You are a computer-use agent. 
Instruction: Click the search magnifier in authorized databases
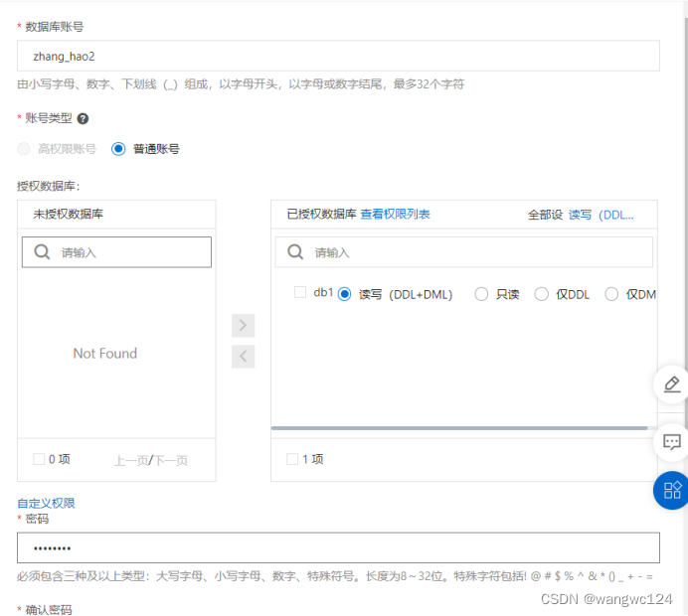pyautogui.click(x=295, y=252)
